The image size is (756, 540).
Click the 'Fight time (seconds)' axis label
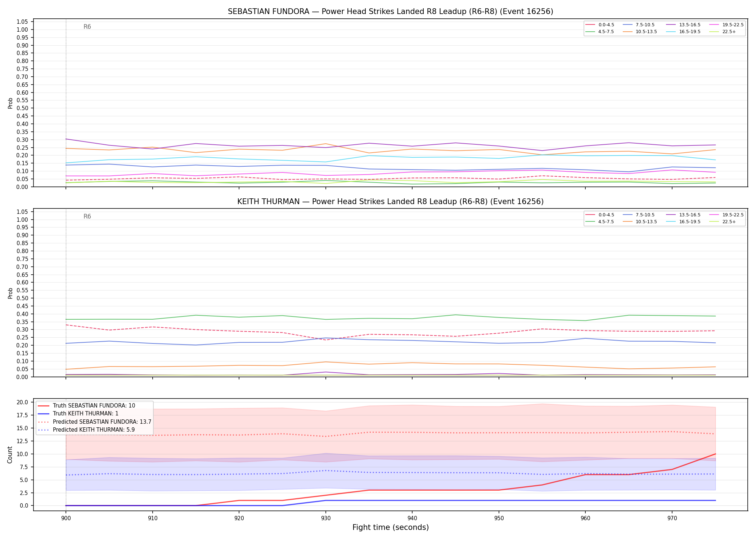point(391,527)
